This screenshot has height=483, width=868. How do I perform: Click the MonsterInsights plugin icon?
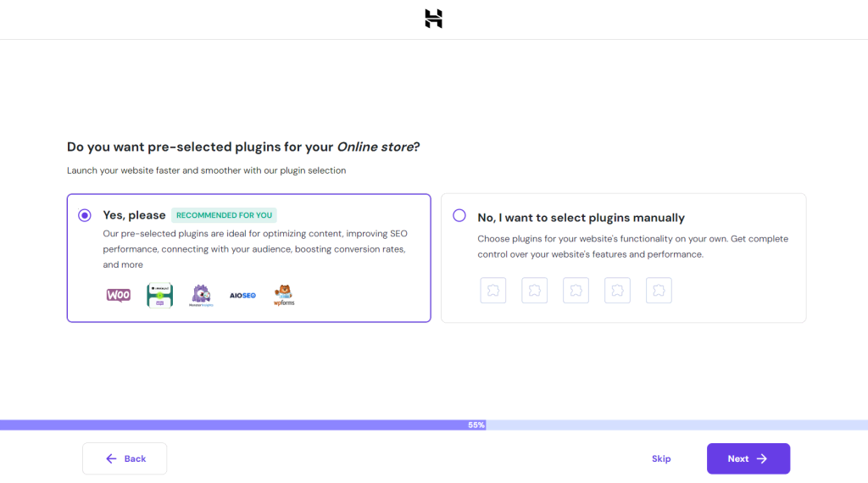point(201,296)
